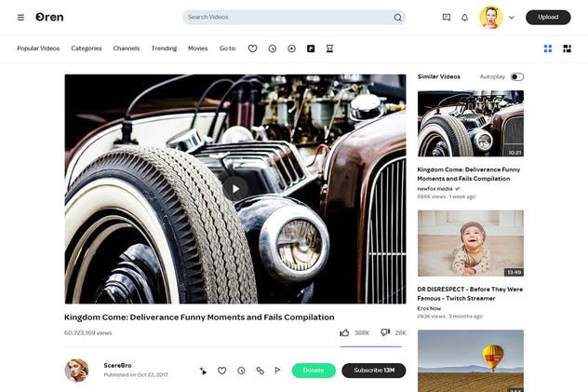Switch to black mosaic view layout

click(567, 48)
